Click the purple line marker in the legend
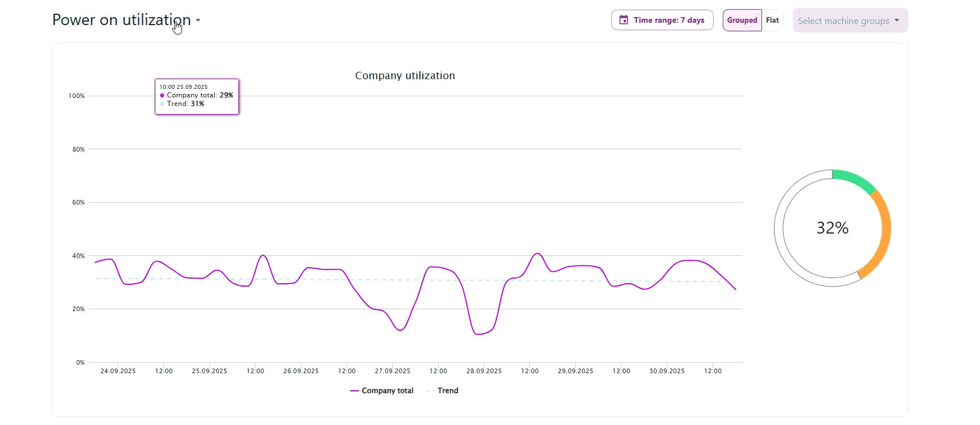980x425 pixels. coord(355,391)
